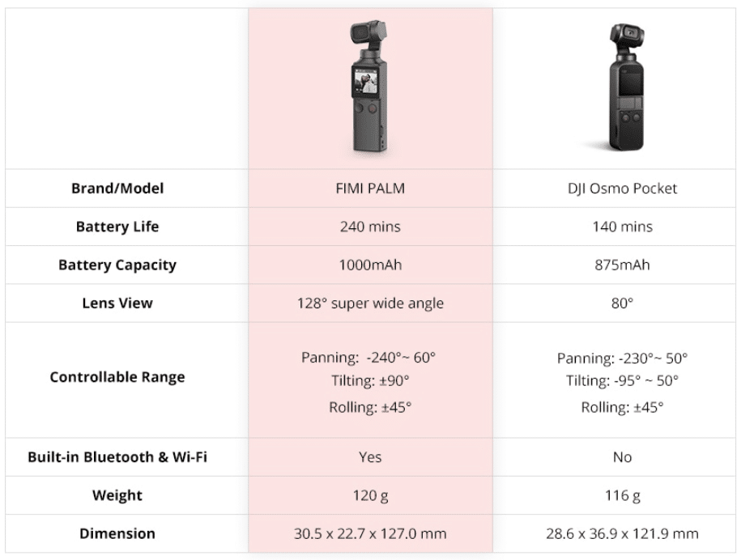Select the Battery Capacity row label

(x=117, y=265)
